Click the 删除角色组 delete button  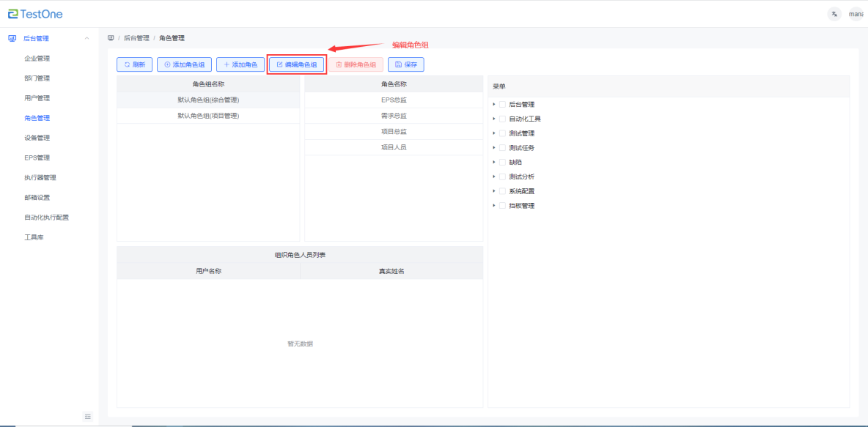pos(356,64)
